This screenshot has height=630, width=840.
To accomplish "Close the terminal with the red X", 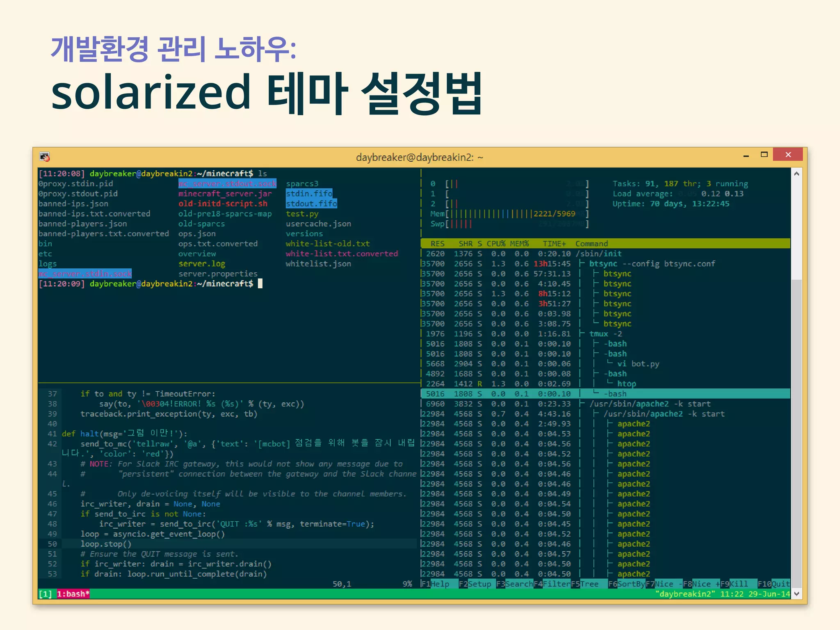I will click(788, 155).
